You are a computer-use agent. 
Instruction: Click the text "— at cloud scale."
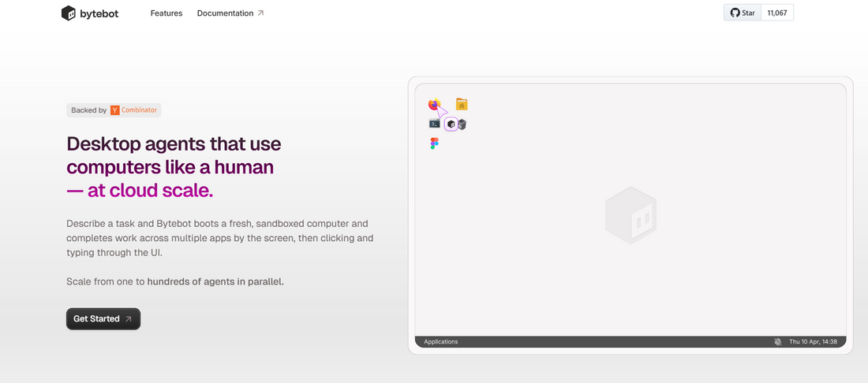tap(140, 191)
